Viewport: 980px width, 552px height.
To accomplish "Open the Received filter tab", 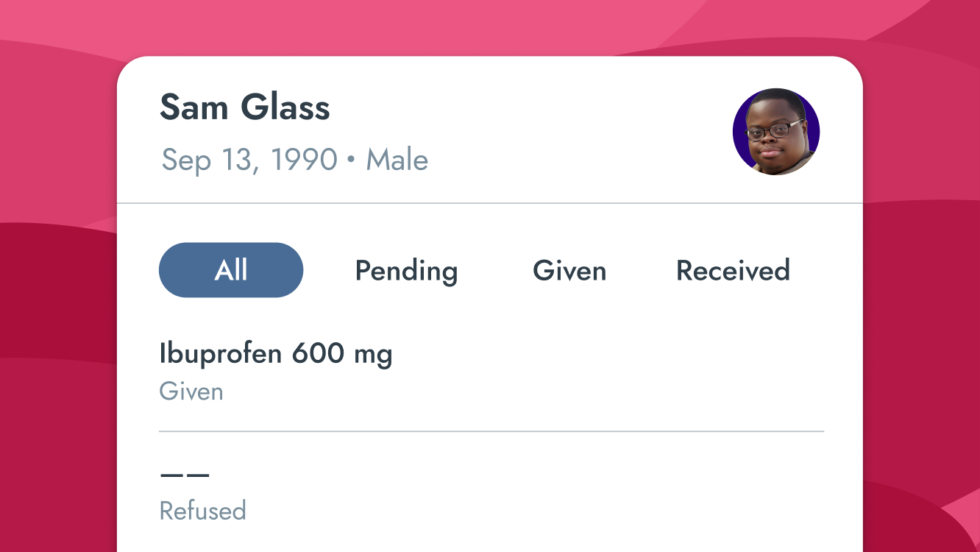I will click(x=733, y=270).
